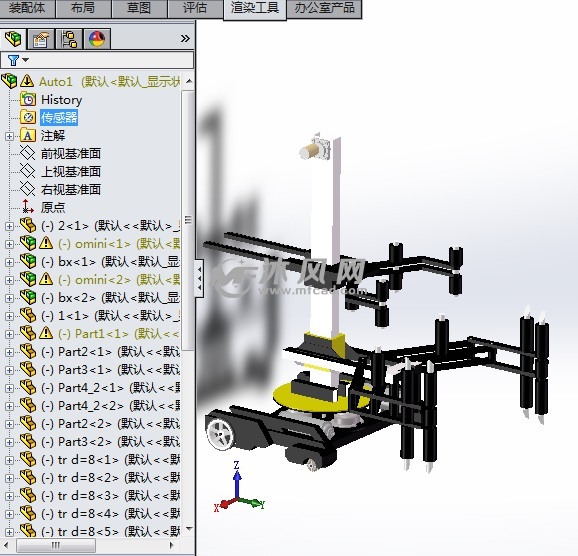Click the 原点 origin icon
This screenshot has height=556, width=578.
pyautogui.click(x=27, y=207)
